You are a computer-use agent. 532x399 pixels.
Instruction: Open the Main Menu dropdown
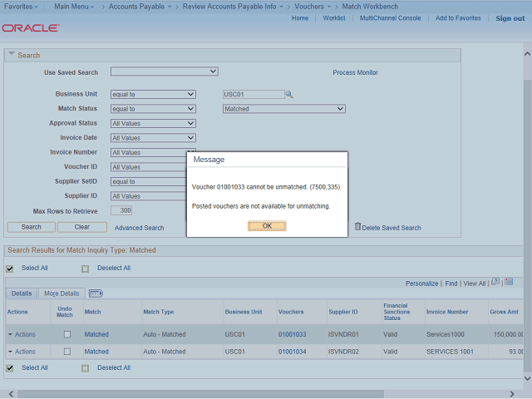74,7
